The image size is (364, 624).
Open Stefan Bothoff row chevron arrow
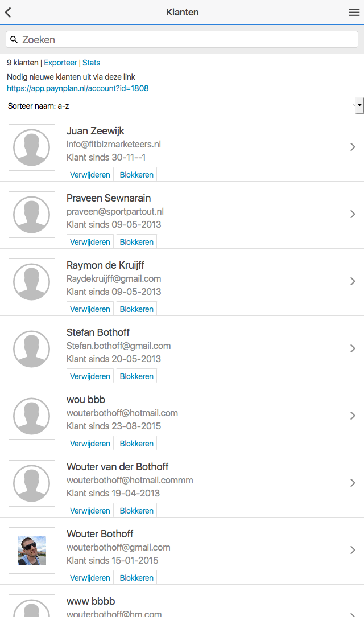pyautogui.click(x=353, y=349)
